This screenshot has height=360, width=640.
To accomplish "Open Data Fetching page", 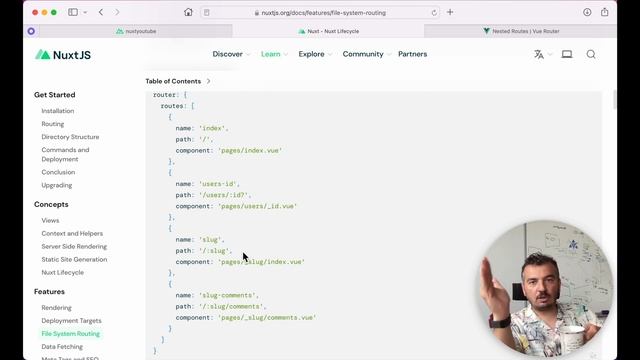I will click(x=62, y=347).
